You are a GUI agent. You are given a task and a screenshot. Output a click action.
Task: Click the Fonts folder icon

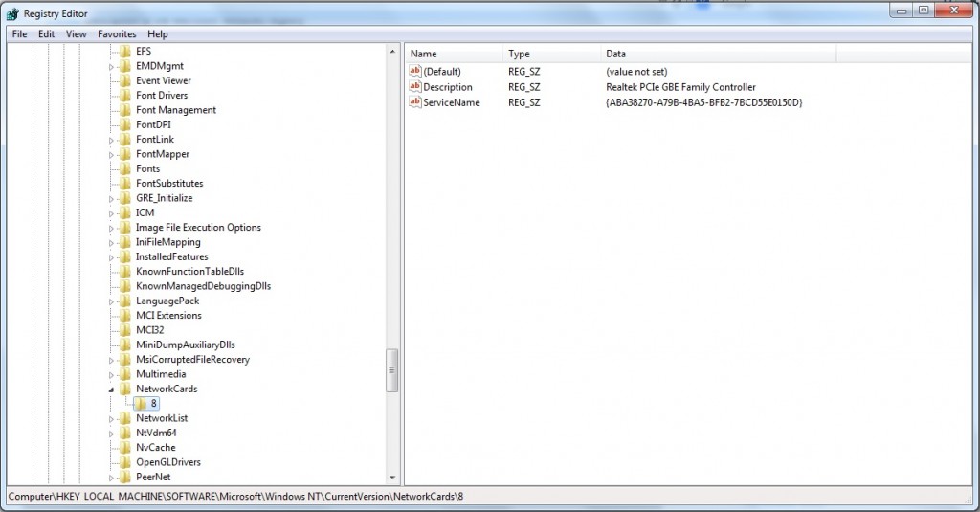click(125, 168)
